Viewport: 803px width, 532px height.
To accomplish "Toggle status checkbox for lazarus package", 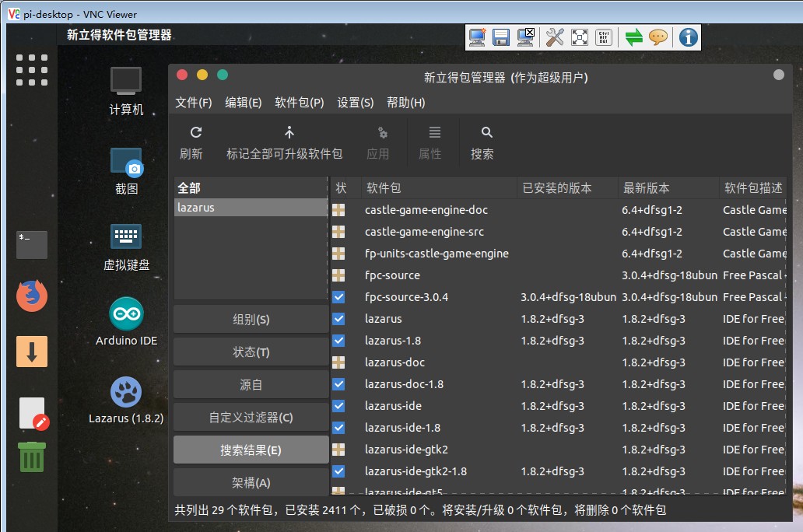I will (338, 319).
